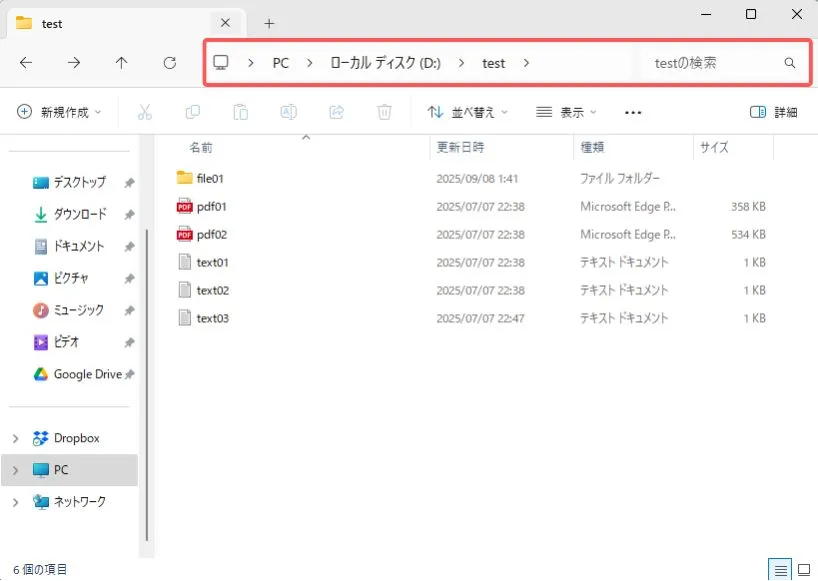The image size is (818, 581).
Task: Switch to details view layout icon
Action: pos(780,569)
